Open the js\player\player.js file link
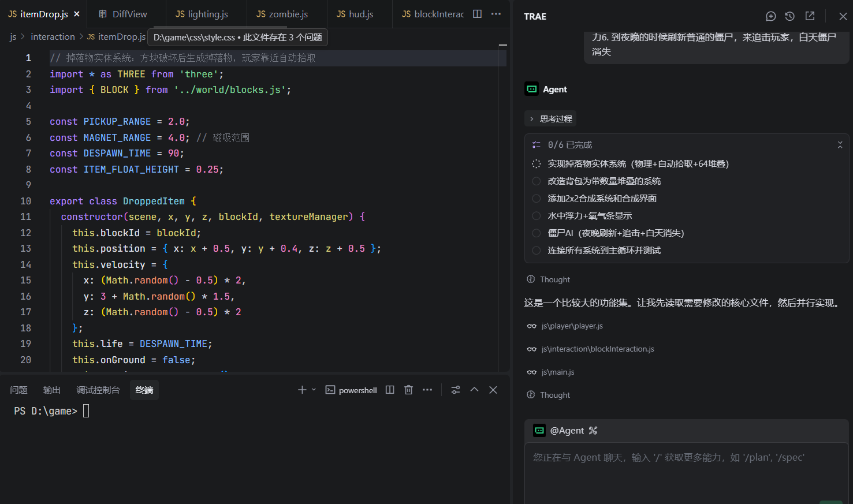This screenshot has height=504, width=853. pos(572,326)
